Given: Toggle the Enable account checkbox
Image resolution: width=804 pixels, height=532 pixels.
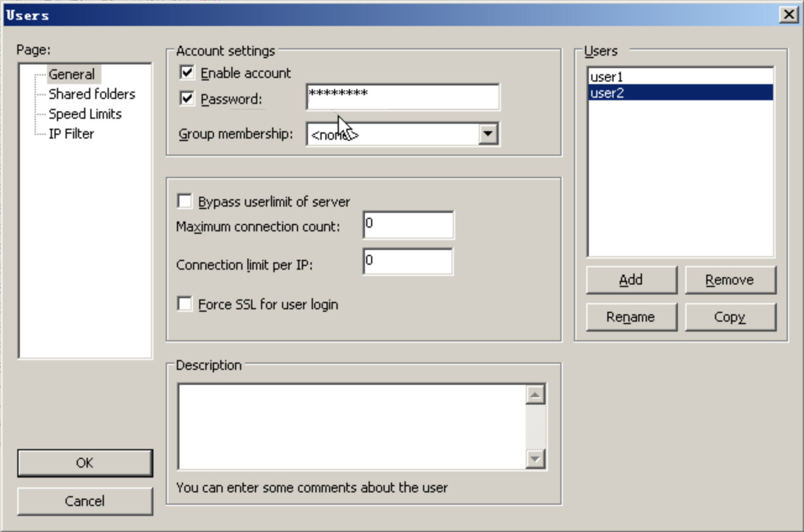Looking at the screenshot, I should (187, 73).
